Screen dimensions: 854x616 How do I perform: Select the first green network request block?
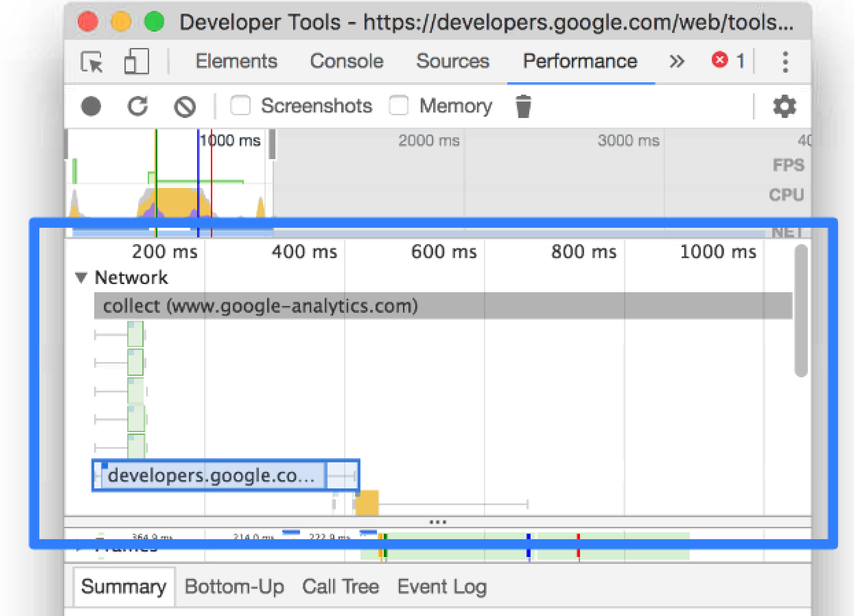pyautogui.click(x=135, y=334)
